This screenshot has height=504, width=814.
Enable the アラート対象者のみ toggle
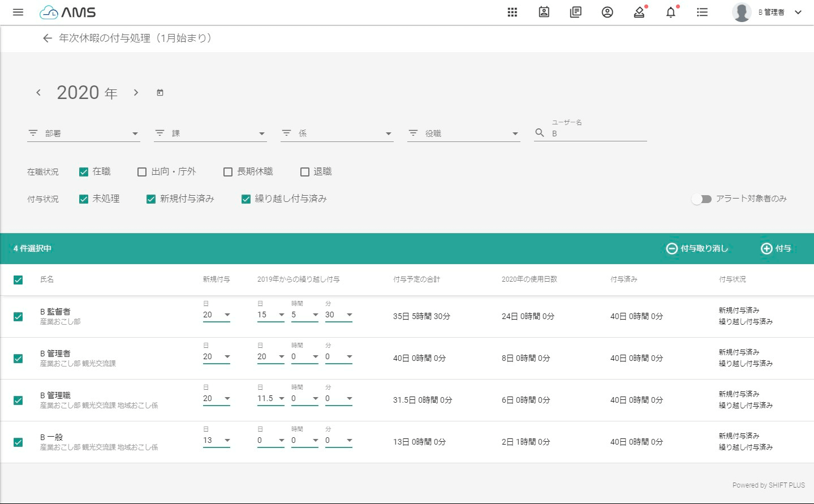(x=701, y=199)
